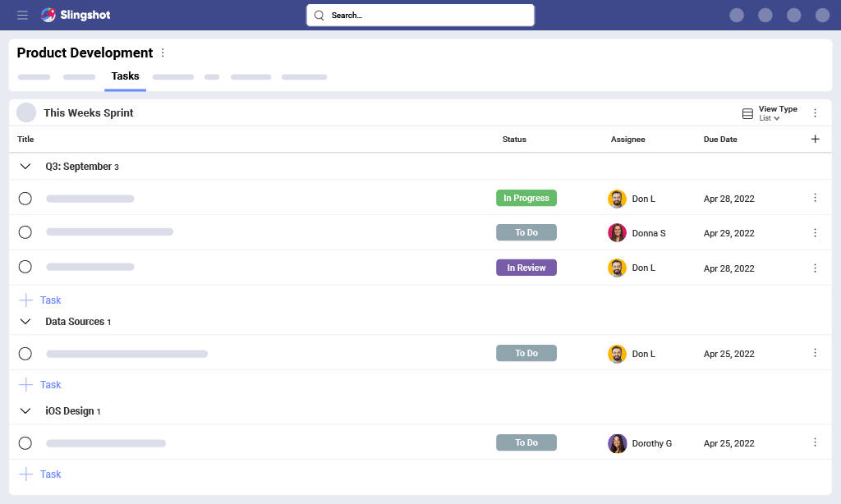This screenshot has height=504, width=841.
Task: Click the Apr 29, 2022 due date
Action: [x=729, y=233]
